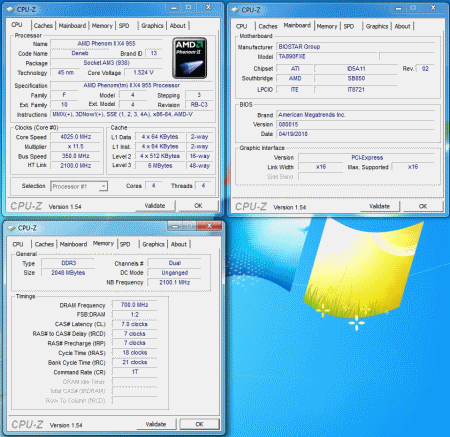Click the FSB:DRAM ratio value 1:2
The image size is (450, 437).
pyautogui.click(x=135, y=315)
